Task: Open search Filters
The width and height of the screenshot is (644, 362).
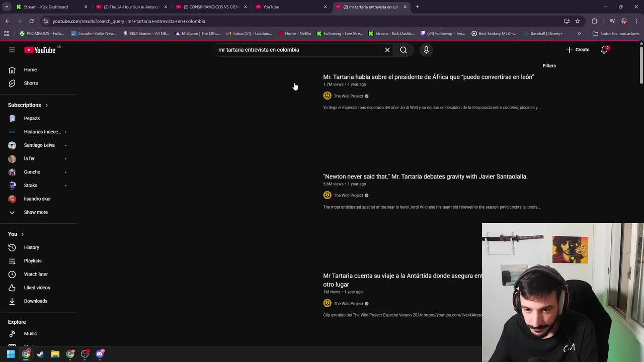Action: click(x=549, y=66)
